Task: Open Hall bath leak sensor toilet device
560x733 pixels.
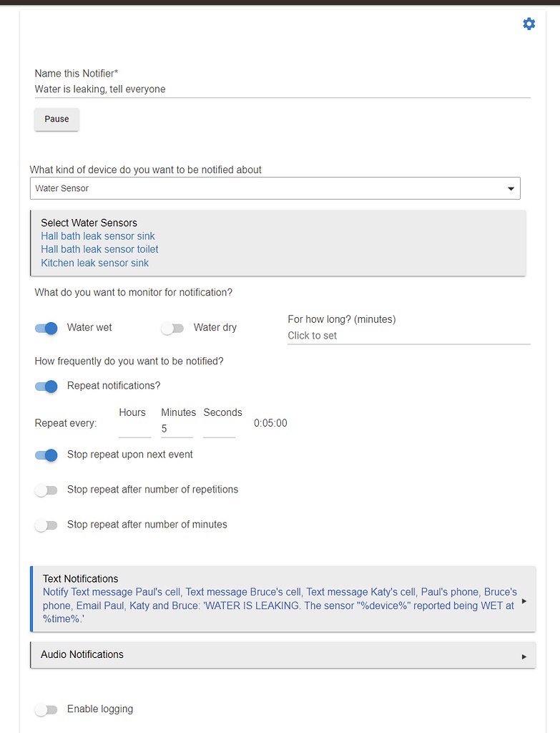Action: coord(99,249)
